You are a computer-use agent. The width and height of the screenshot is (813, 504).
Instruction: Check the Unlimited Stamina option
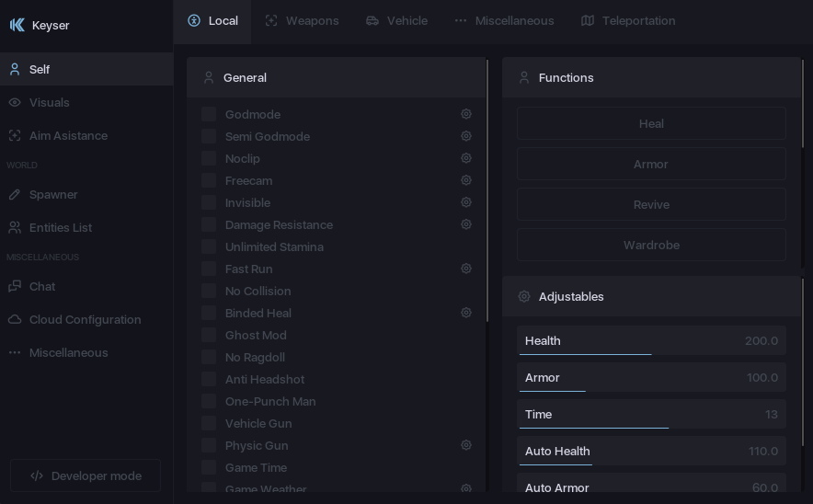point(209,246)
